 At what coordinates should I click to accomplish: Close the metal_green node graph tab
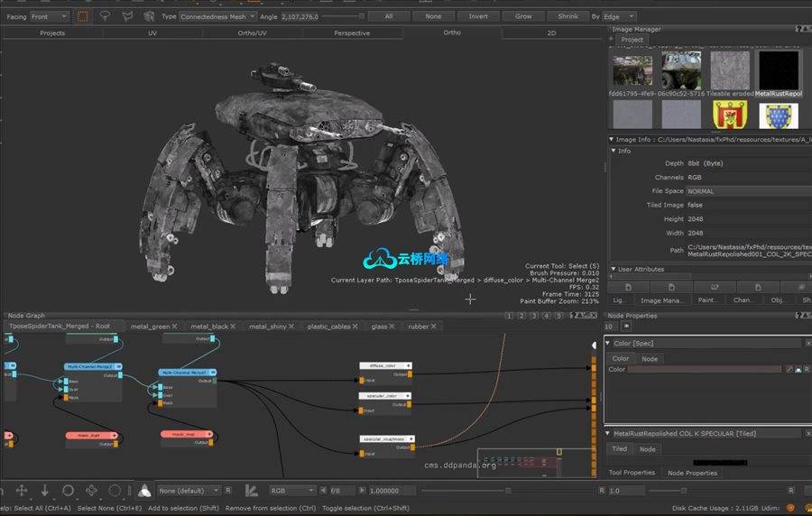pyautogui.click(x=174, y=326)
